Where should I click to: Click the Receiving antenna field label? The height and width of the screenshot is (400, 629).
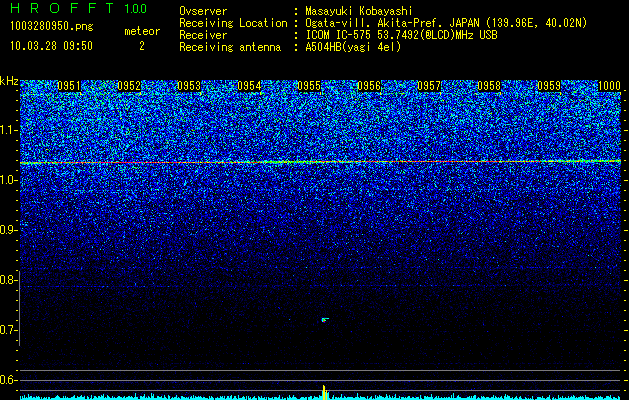coord(230,47)
